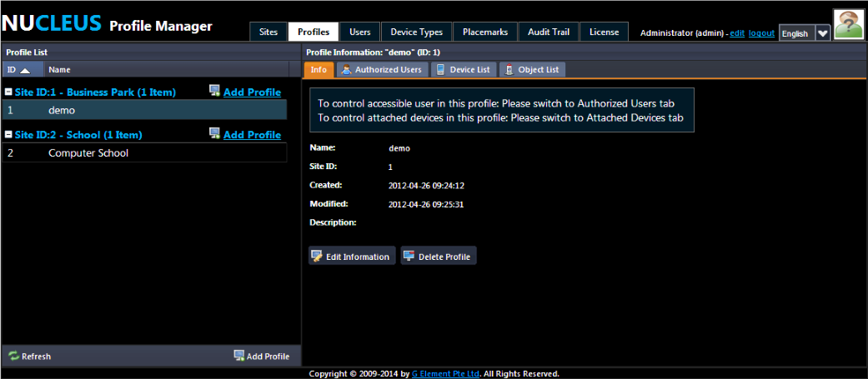Click the help avatar icon
868x379 pixels.
(850, 24)
